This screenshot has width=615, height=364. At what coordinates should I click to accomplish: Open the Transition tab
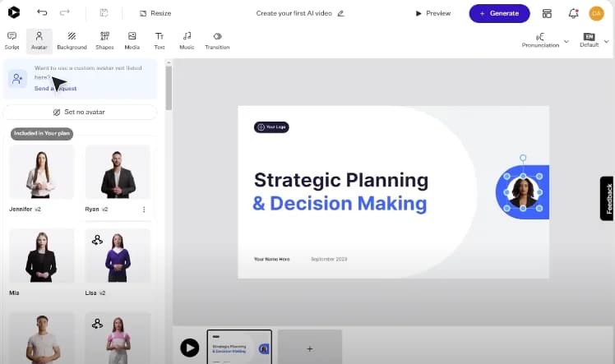(217, 41)
